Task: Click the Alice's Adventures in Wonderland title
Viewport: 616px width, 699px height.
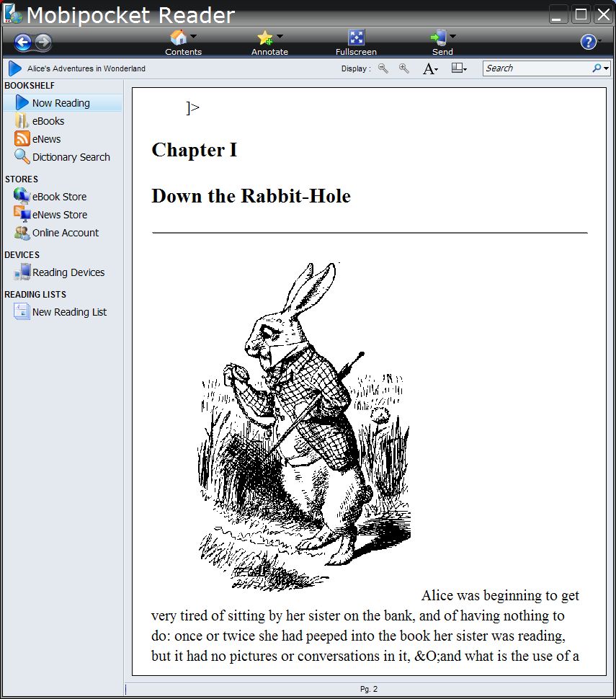Action: pyautogui.click(x=86, y=68)
